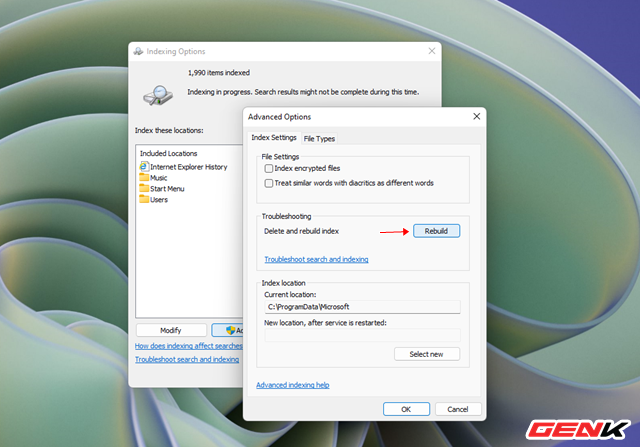Select the Start Menu entry text
The height and width of the screenshot is (447, 640).
[x=167, y=189]
